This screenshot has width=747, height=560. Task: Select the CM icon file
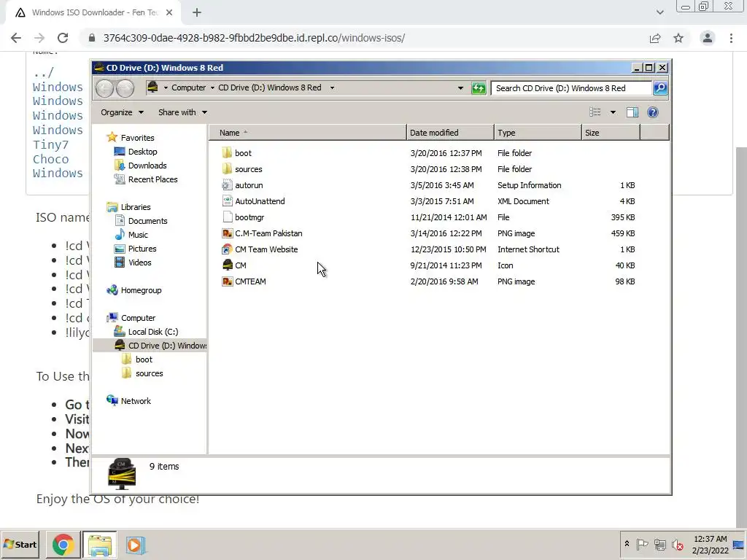[228, 265]
